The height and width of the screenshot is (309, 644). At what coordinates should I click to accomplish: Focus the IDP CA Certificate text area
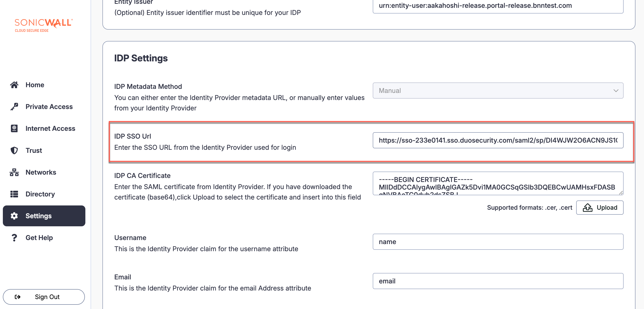tap(497, 183)
